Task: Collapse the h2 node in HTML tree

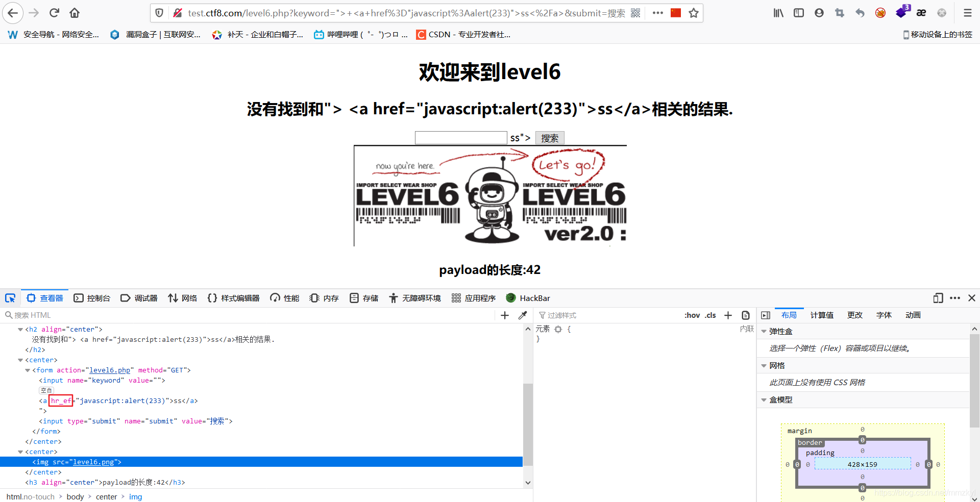Action: (x=20, y=330)
